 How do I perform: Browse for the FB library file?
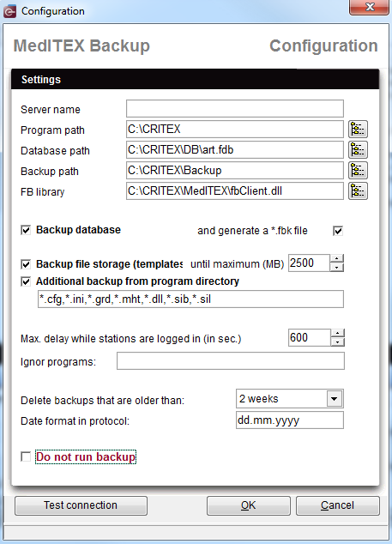(358, 190)
